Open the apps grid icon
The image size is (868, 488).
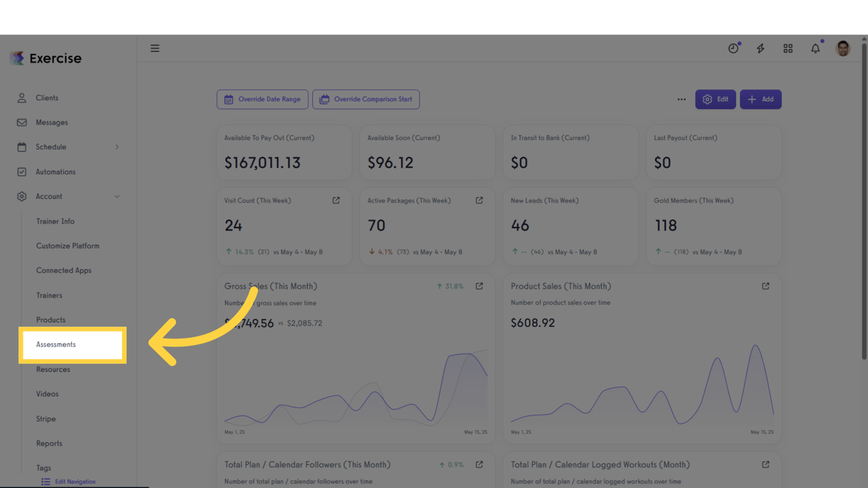pyautogui.click(x=788, y=48)
